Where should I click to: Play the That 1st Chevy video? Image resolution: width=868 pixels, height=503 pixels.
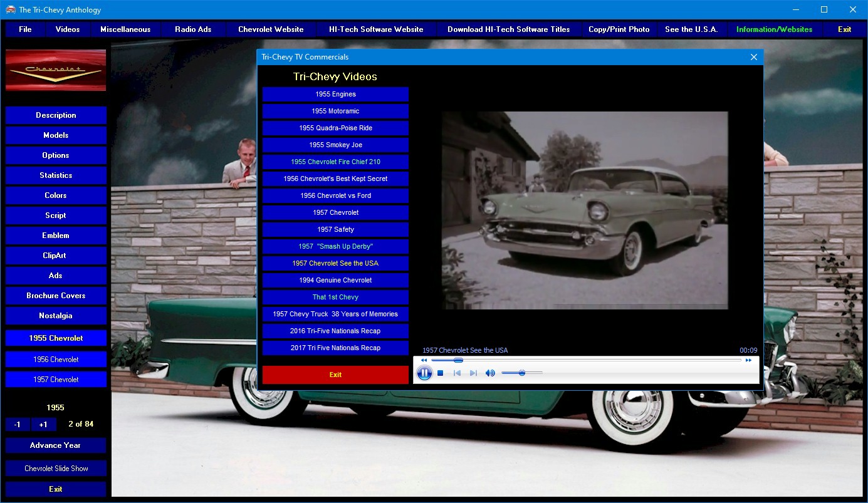pyautogui.click(x=335, y=297)
